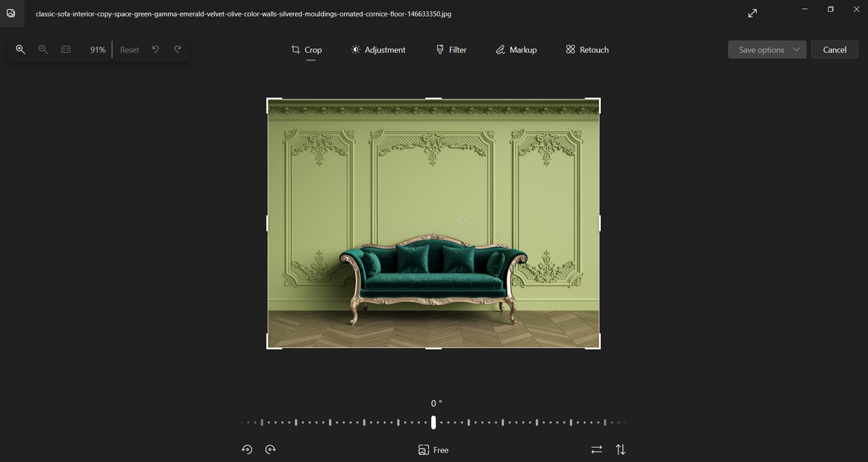Switch to the Filter tab
This screenshot has width=868, height=462.
coord(451,50)
